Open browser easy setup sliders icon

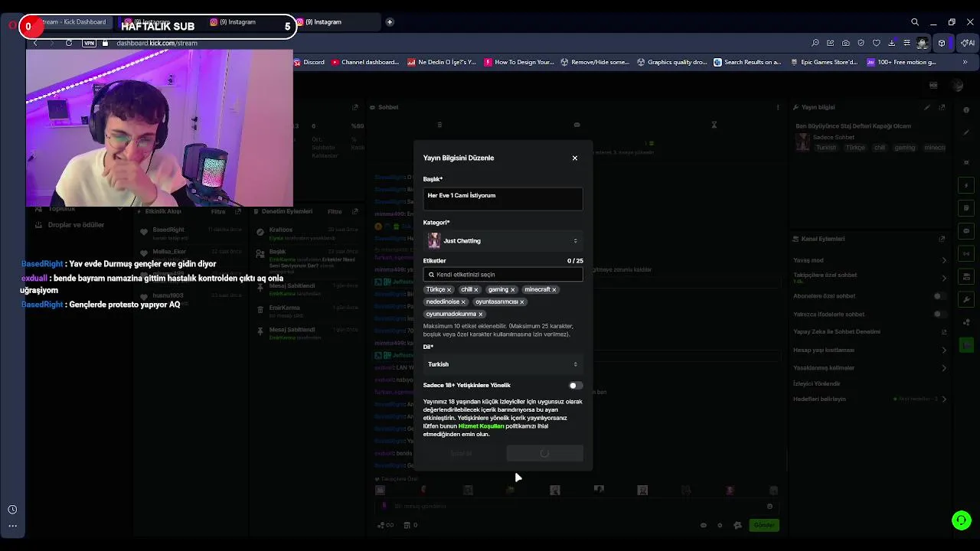pos(906,43)
